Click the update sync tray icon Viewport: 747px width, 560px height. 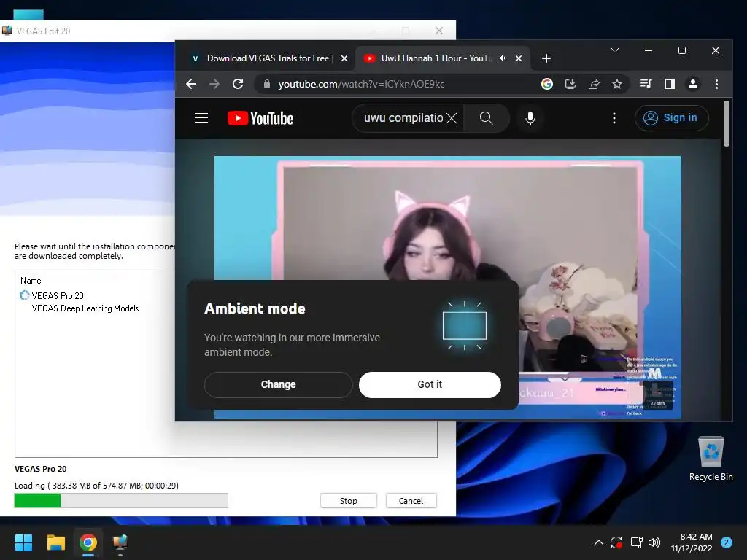616,542
